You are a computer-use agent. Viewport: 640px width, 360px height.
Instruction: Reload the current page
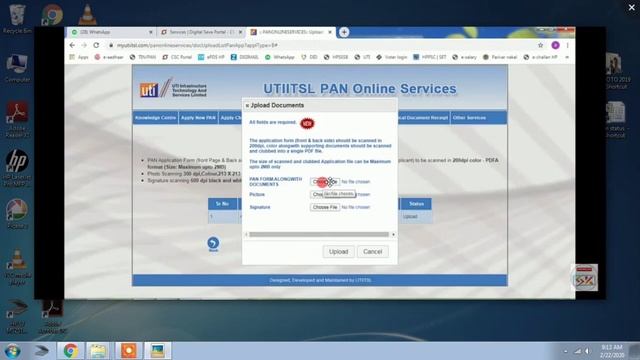pos(96,45)
